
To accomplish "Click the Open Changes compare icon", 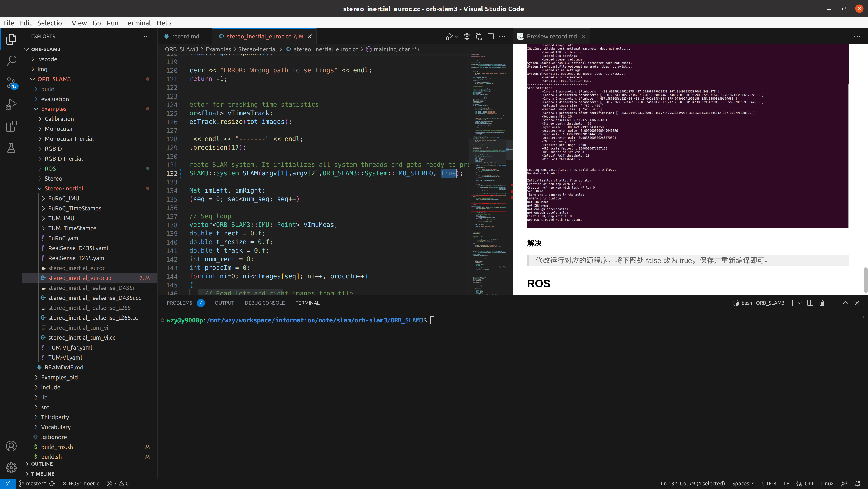I will tap(479, 36).
